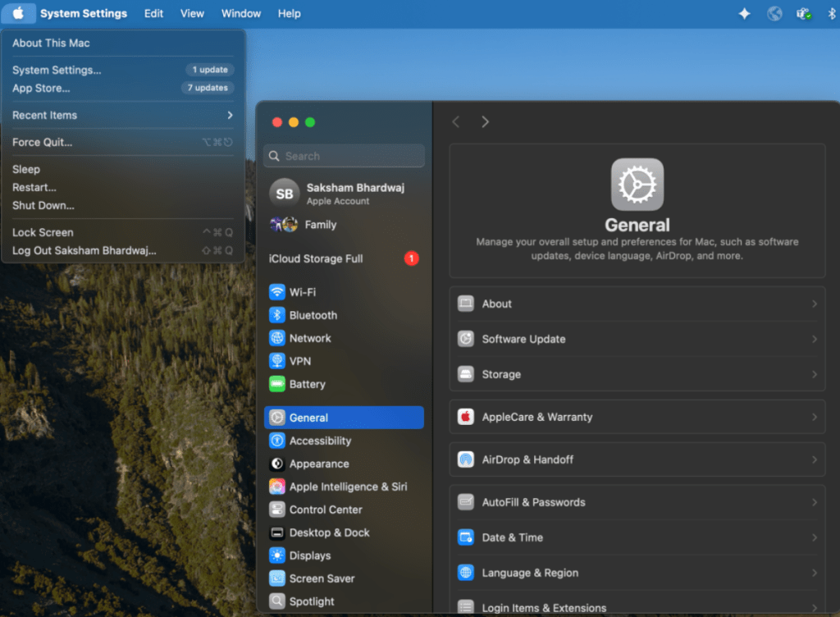Click the globe status icon in menu bar
This screenshot has width=840, height=617.
click(x=774, y=13)
